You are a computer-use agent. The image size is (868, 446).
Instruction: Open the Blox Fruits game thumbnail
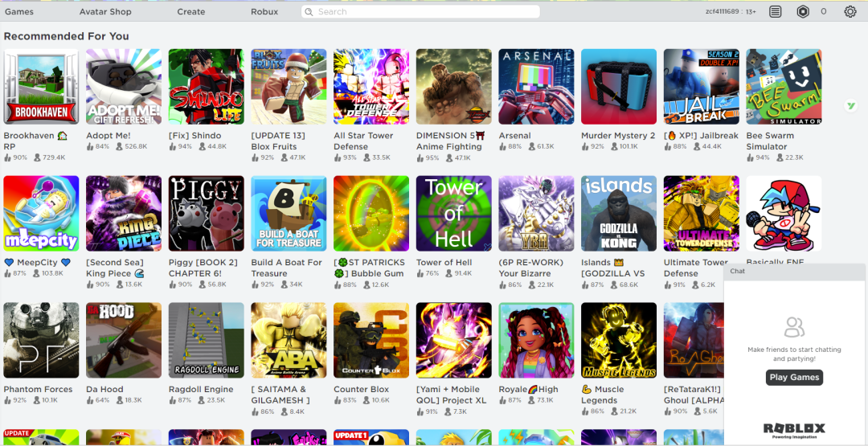tap(289, 86)
